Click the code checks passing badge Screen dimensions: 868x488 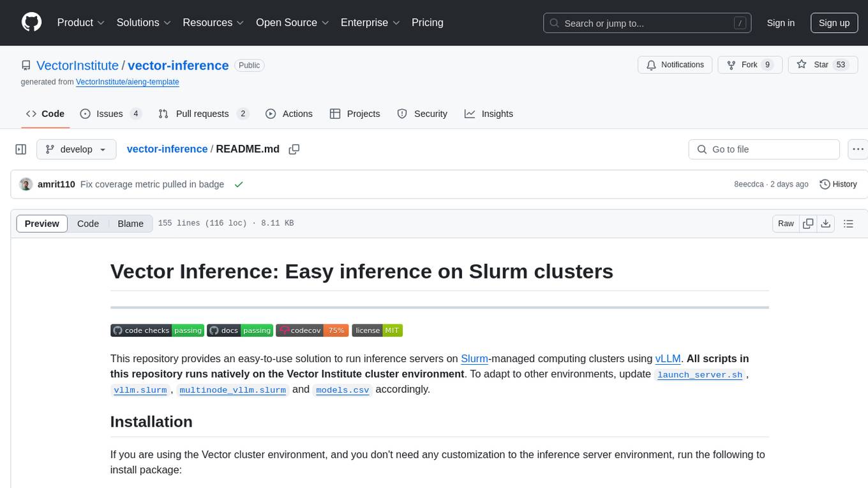(x=157, y=330)
